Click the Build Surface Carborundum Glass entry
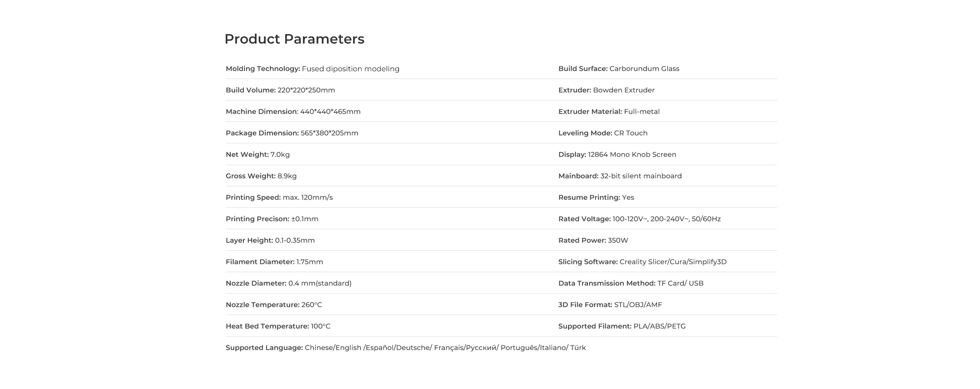This screenshot has width=980, height=389. (619, 69)
